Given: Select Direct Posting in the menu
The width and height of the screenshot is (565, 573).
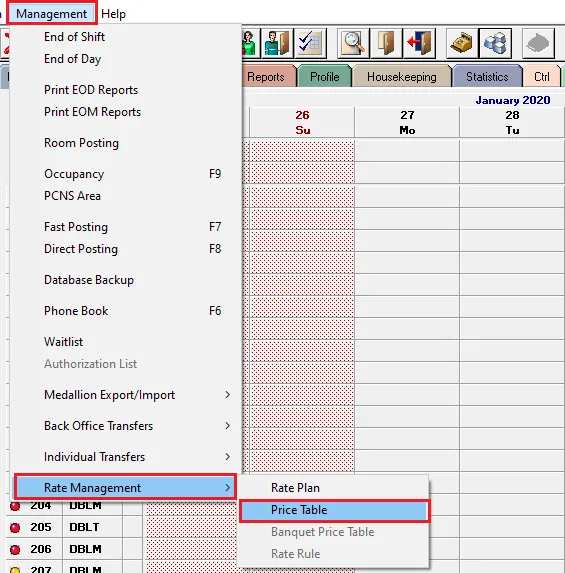Looking at the screenshot, I should 125,249.
